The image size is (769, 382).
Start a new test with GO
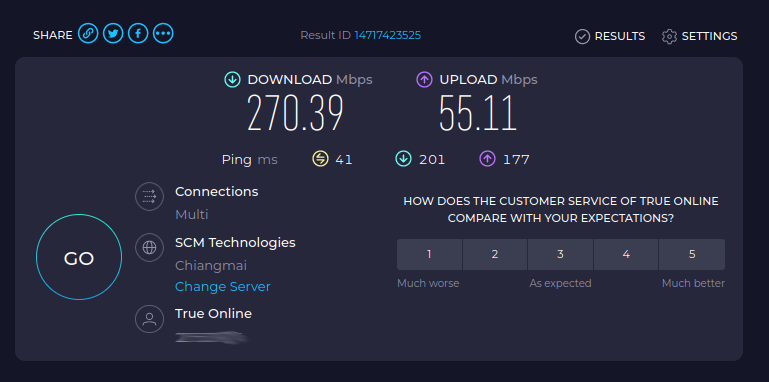pos(79,257)
